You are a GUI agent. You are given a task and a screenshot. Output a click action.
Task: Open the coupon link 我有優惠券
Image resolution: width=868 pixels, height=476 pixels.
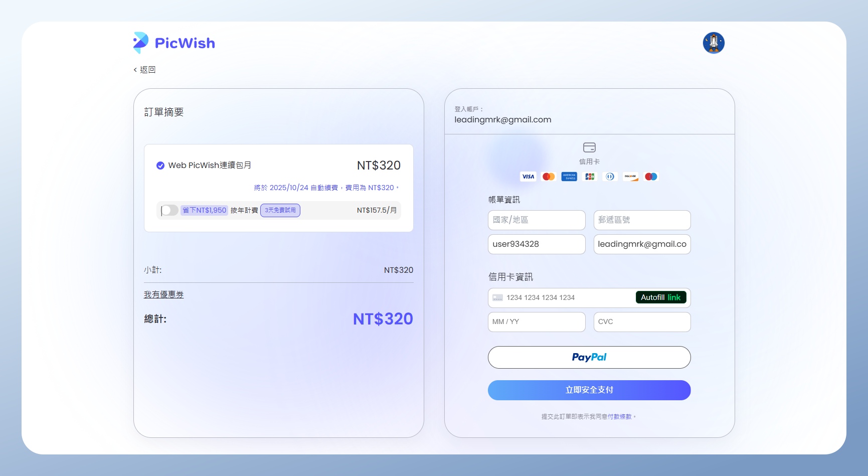(163, 294)
